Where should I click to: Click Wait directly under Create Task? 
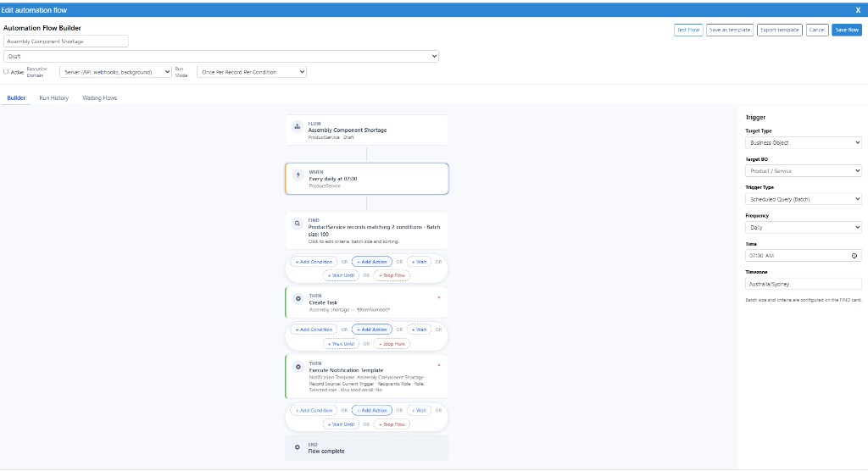coord(419,330)
